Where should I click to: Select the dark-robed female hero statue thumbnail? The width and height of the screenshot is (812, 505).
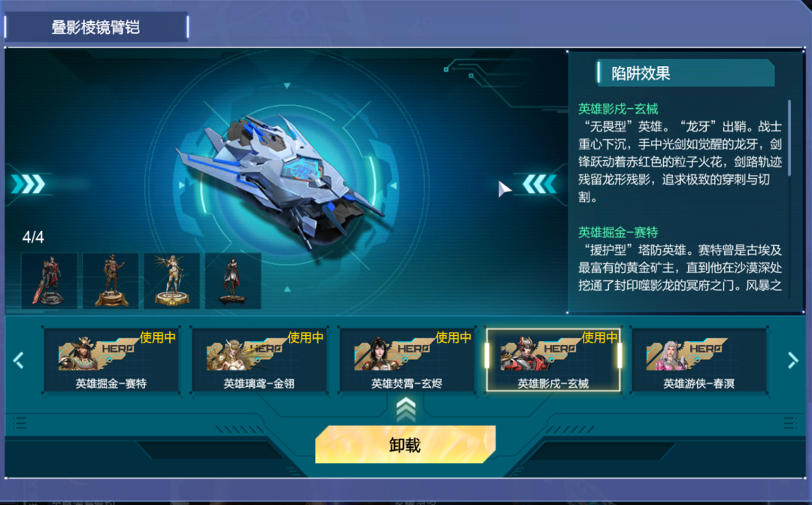233,281
